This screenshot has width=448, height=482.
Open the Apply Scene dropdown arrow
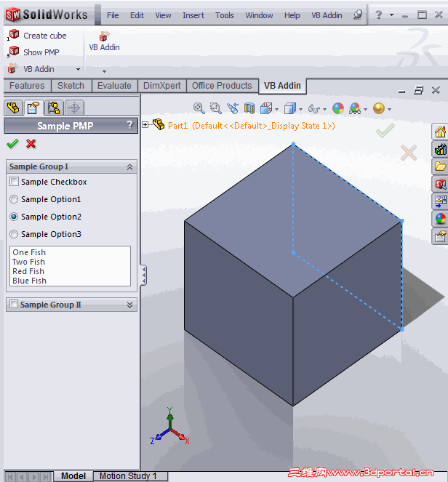point(365,109)
